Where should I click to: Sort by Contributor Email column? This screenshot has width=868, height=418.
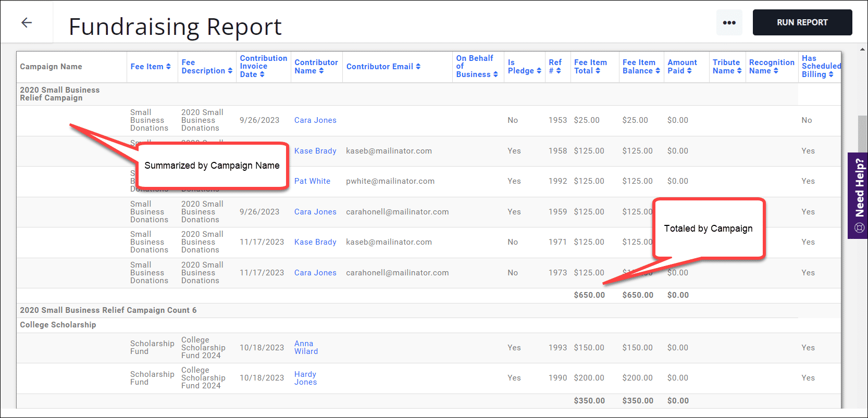pyautogui.click(x=383, y=67)
